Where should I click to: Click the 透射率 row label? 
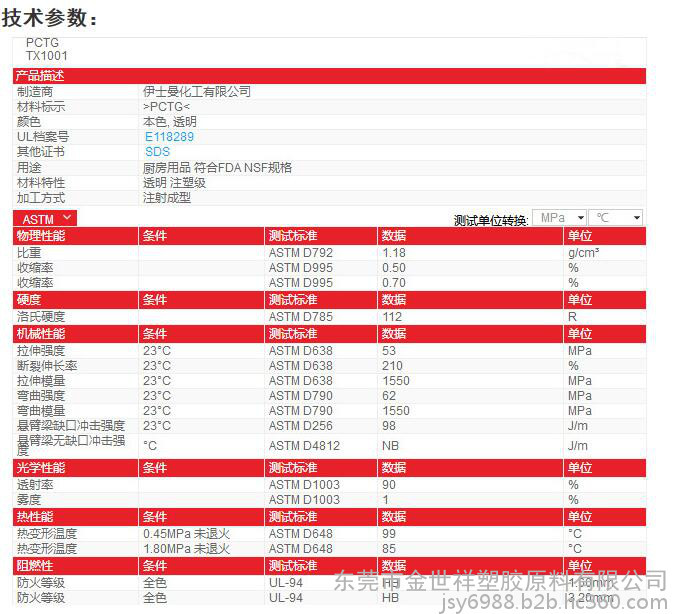click(34, 485)
